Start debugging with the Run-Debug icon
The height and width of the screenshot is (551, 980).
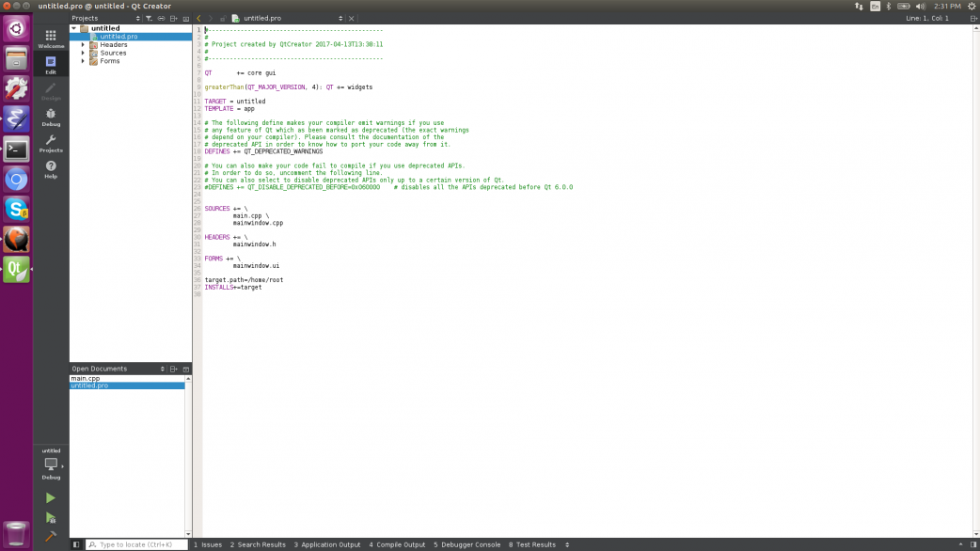[51, 518]
